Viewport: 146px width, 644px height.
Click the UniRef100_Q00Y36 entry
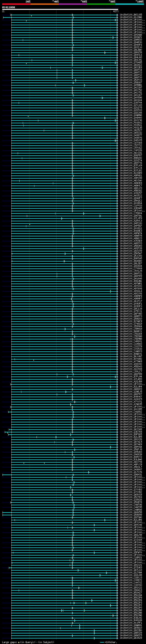click(131, 120)
